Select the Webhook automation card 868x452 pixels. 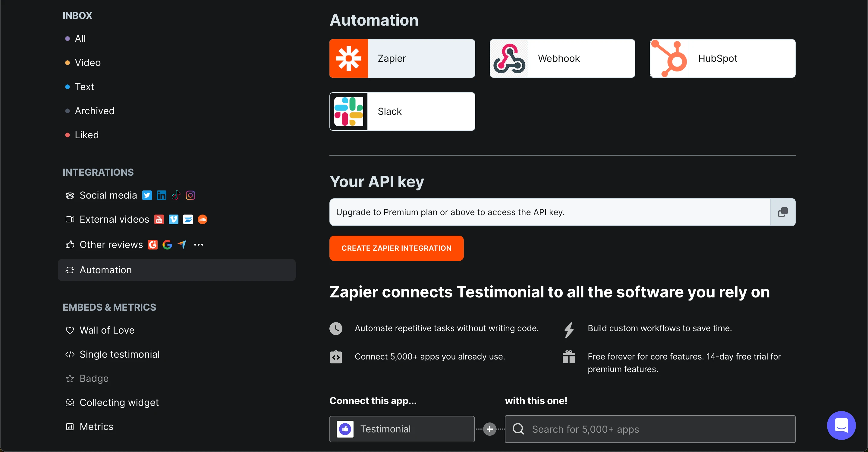tap(562, 58)
